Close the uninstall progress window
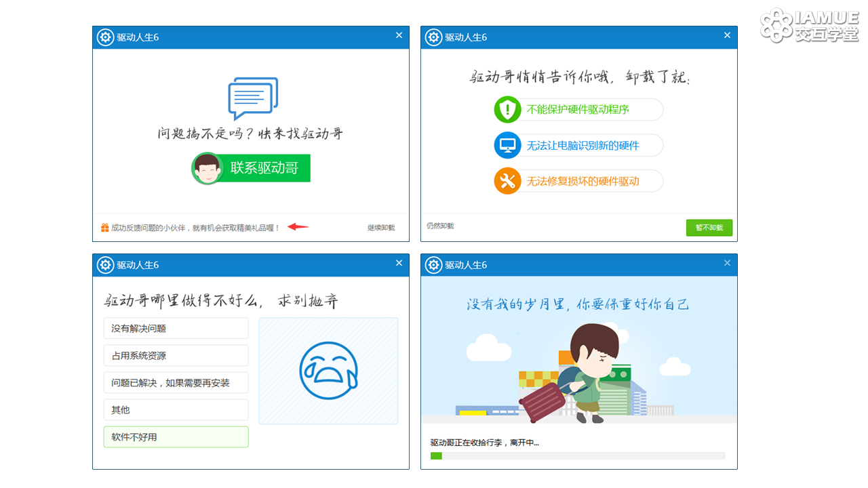 (x=727, y=263)
